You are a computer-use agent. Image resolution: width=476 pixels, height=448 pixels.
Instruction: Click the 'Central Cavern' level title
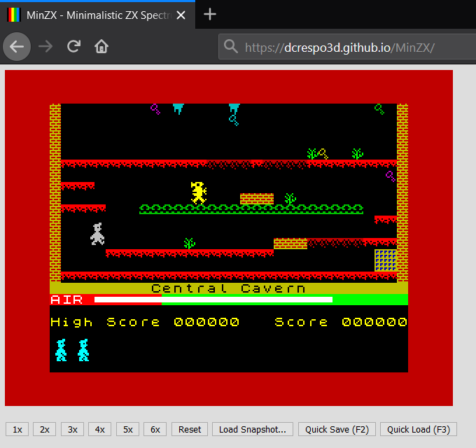point(228,288)
